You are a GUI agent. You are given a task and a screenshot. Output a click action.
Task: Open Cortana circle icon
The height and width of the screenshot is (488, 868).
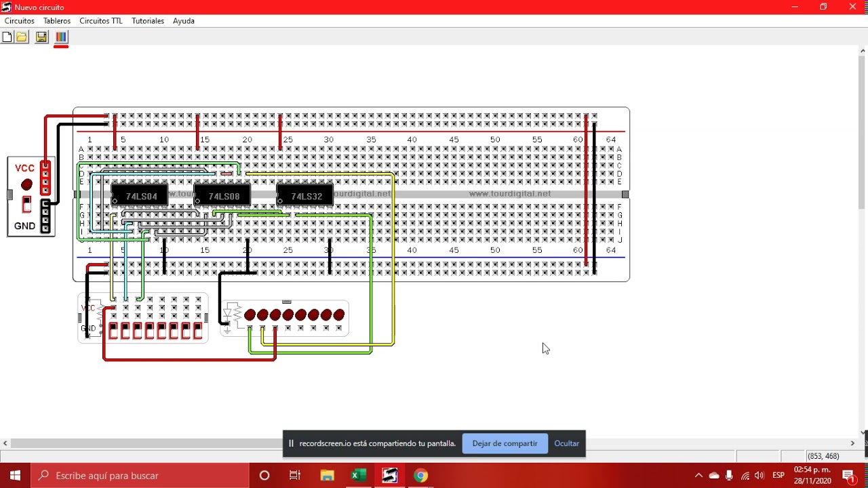tap(264, 476)
